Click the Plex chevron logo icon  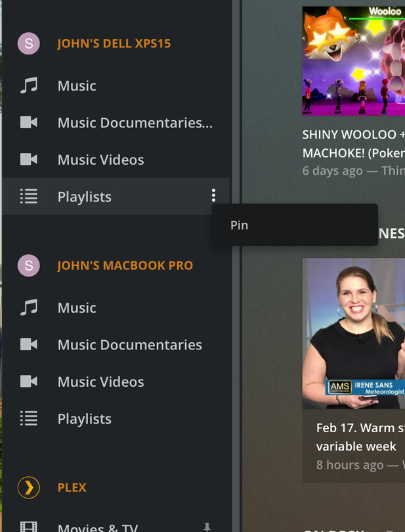click(x=28, y=487)
